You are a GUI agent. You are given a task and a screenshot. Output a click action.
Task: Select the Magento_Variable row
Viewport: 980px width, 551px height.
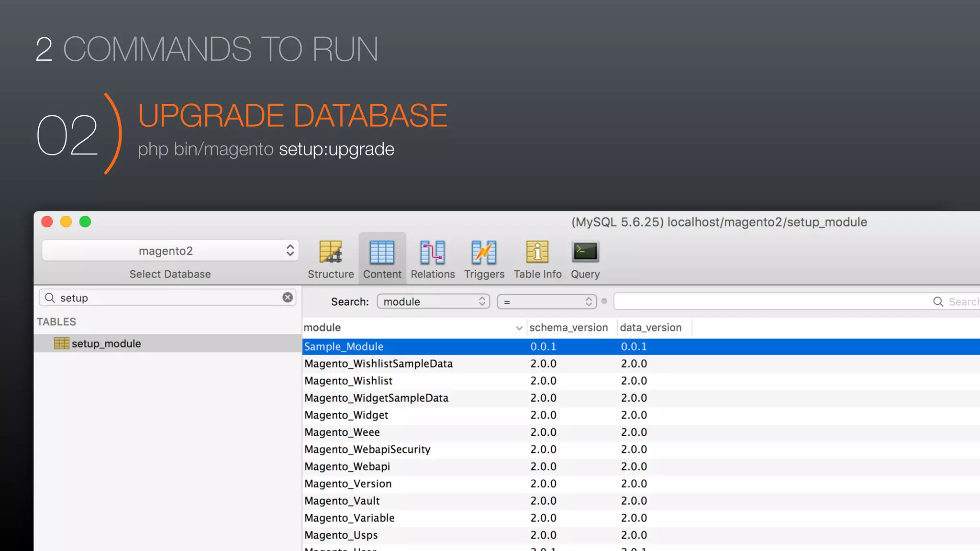pyautogui.click(x=641, y=518)
